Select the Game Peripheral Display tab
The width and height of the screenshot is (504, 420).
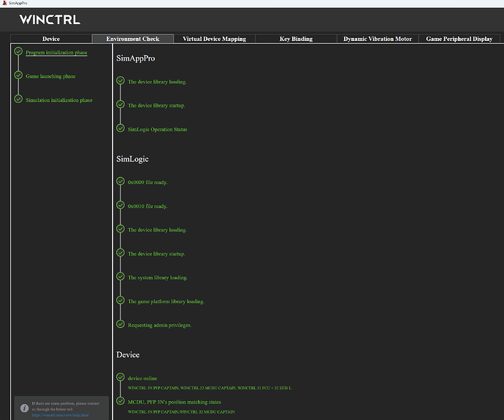(x=459, y=39)
